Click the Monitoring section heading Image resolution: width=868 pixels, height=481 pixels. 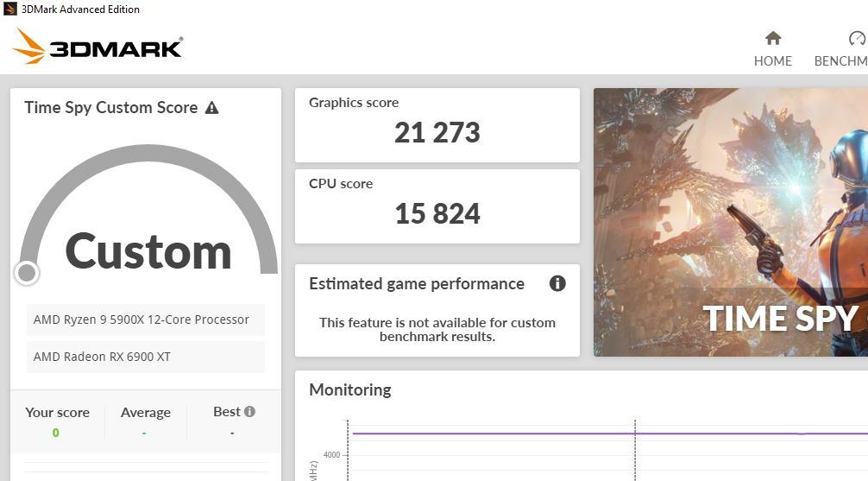pos(350,389)
